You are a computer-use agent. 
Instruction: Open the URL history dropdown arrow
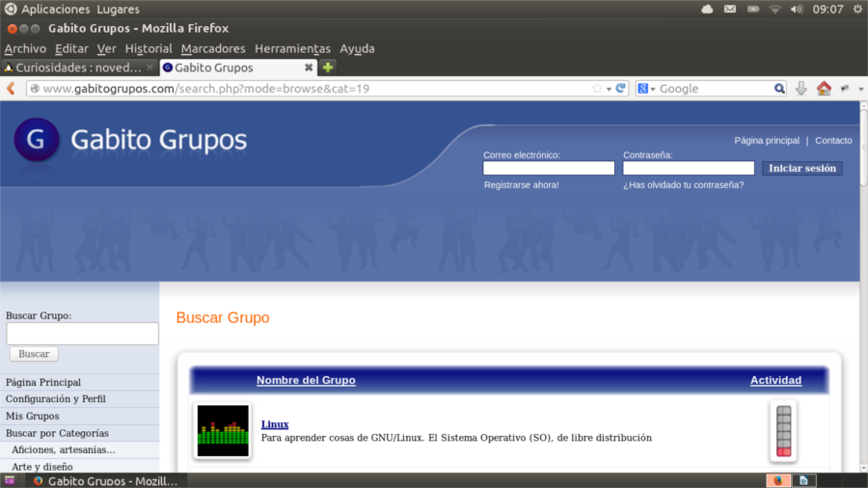(x=609, y=89)
